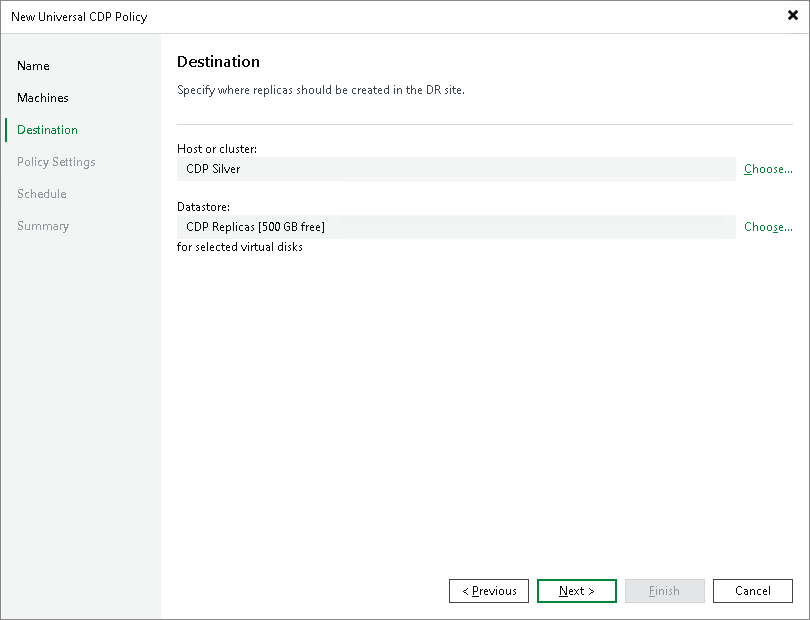This screenshot has width=810, height=620.
Task: Click Next to continue the wizard
Action: click(577, 591)
